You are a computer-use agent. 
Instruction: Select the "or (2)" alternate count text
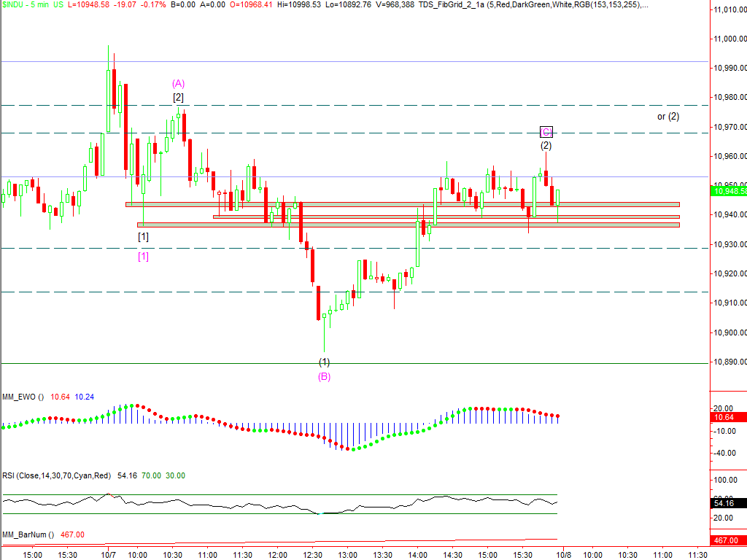click(x=668, y=116)
